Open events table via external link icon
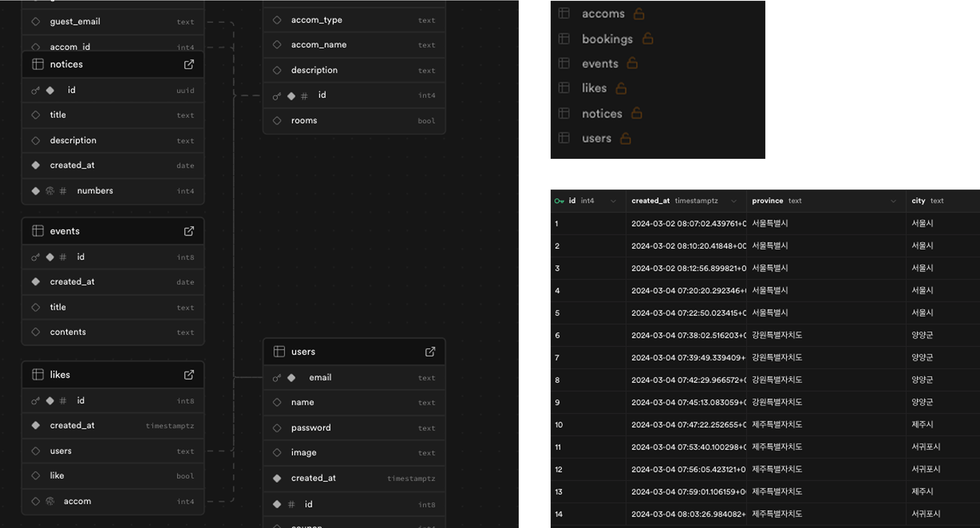The image size is (980, 528). coord(189,231)
